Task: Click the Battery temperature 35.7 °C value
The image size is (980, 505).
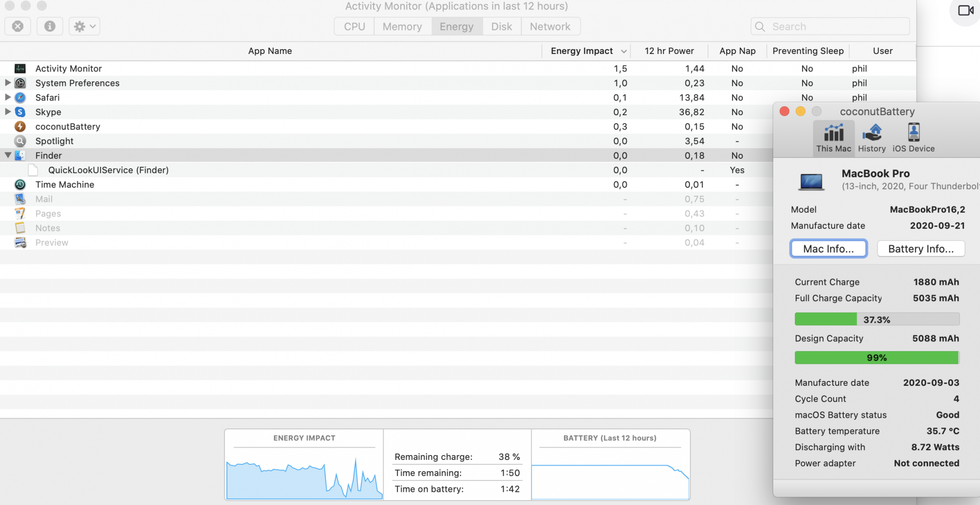Action: coord(943,431)
